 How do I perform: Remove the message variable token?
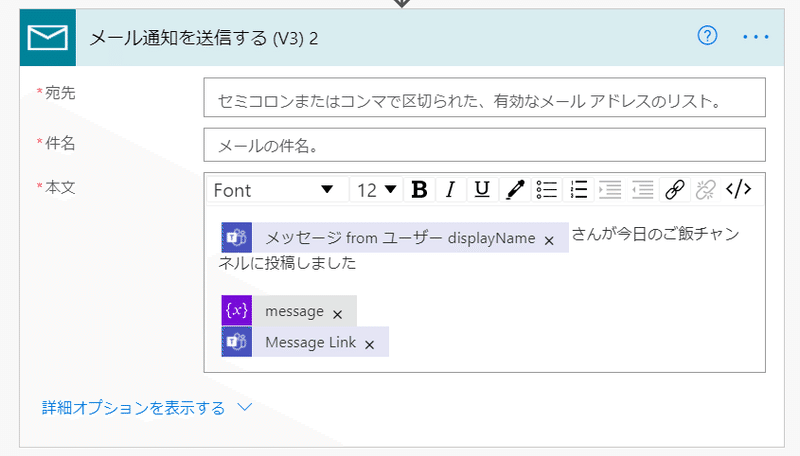pyautogui.click(x=337, y=314)
